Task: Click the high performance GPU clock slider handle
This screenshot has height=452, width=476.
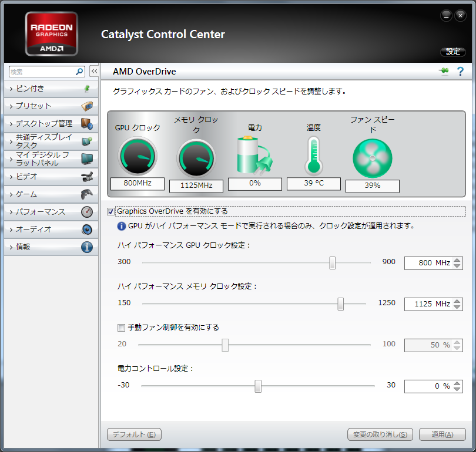Action: pyautogui.click(x=333, y=262)
